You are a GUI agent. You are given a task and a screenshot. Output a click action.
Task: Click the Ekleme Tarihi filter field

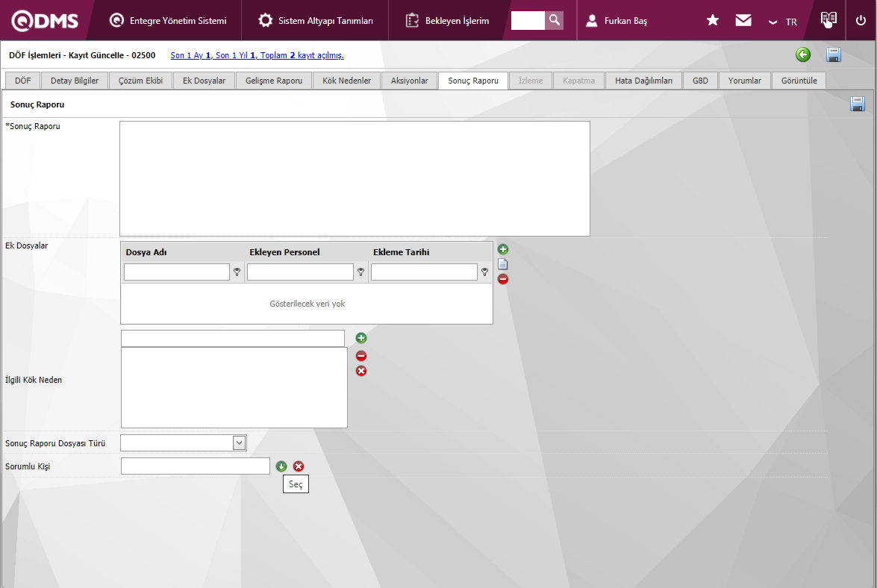point(424,272)
